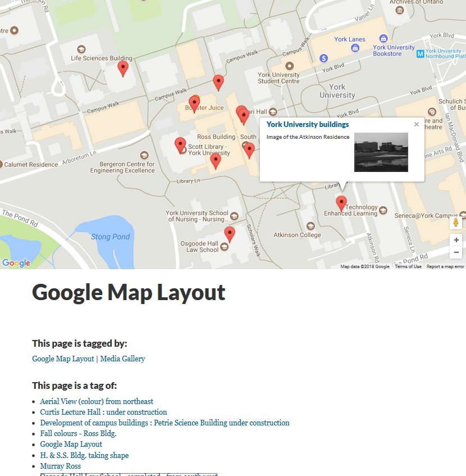Open Curtis Lecture Hall : under construction link
This screenshot has height=476, width=466.
104,412
